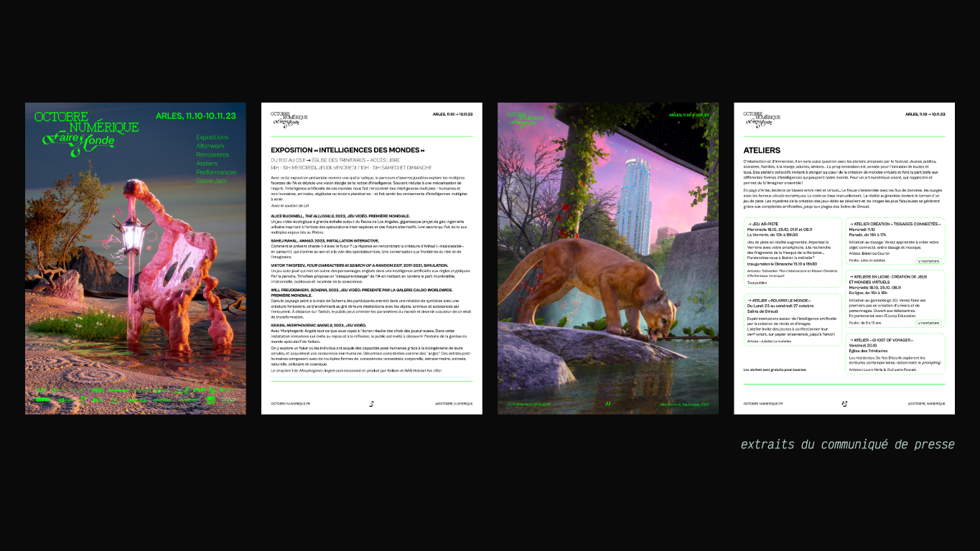Click 'ALICE BUCKNELL, THE ALLUVIALS' entry heading
980x551 pixels.
[340, 216]
